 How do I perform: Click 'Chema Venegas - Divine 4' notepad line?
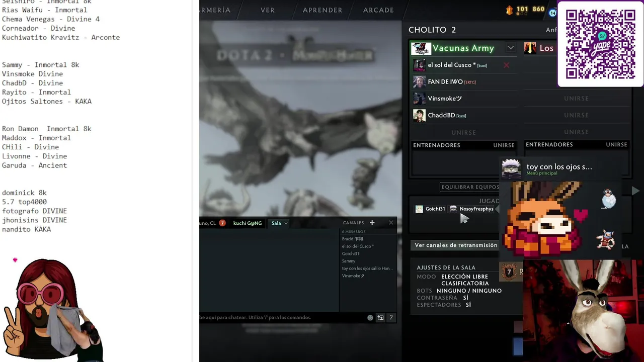point(50,19)
